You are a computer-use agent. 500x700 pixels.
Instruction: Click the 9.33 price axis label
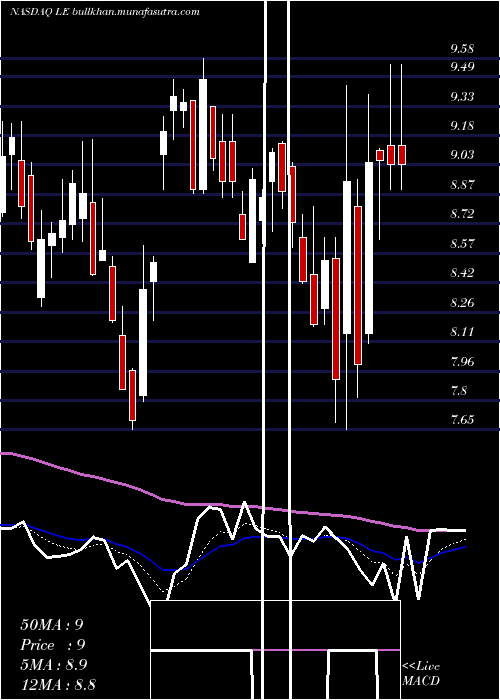462,96
